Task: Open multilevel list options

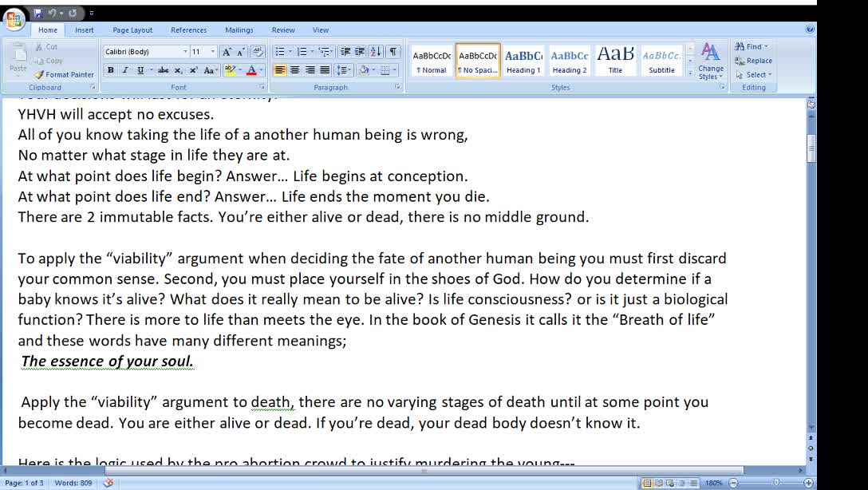Action: 325,52
